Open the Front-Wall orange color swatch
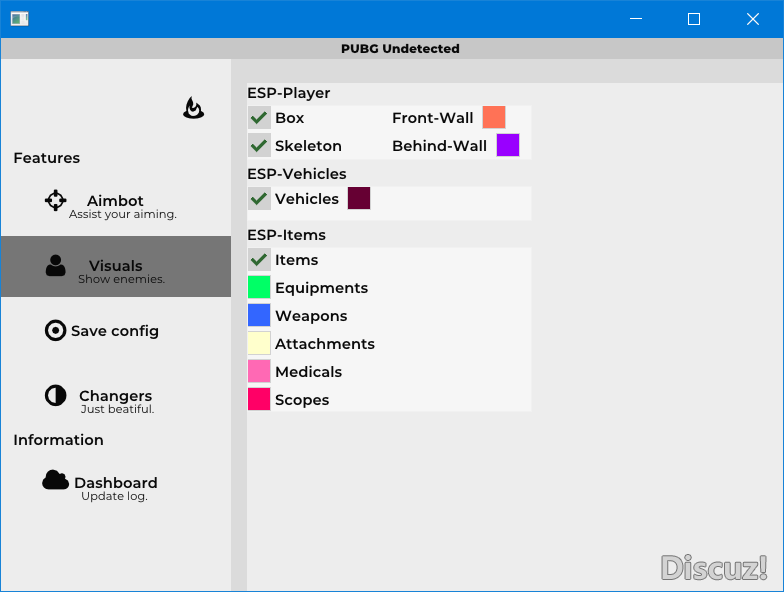This screenshot has width=784, height=592. click(494, 117)
